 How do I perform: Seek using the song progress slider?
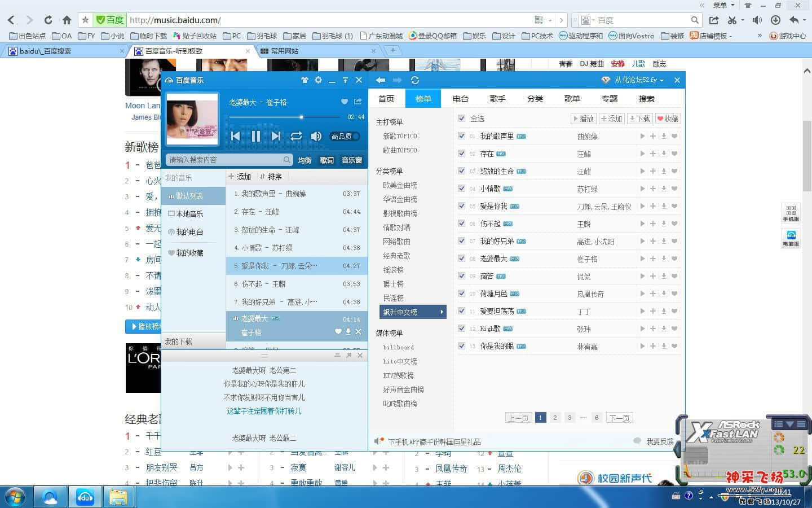click(x=284, y=117)
